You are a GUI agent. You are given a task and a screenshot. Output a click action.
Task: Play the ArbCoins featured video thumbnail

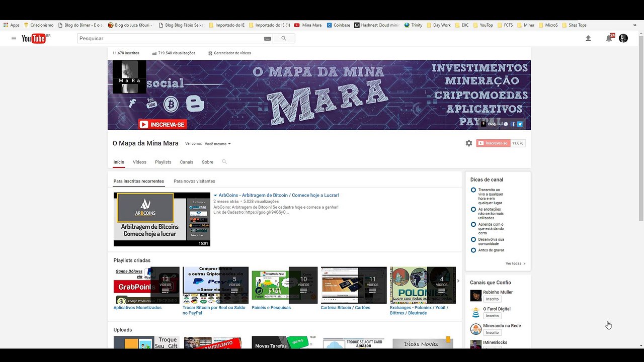[x=162, y=219]
